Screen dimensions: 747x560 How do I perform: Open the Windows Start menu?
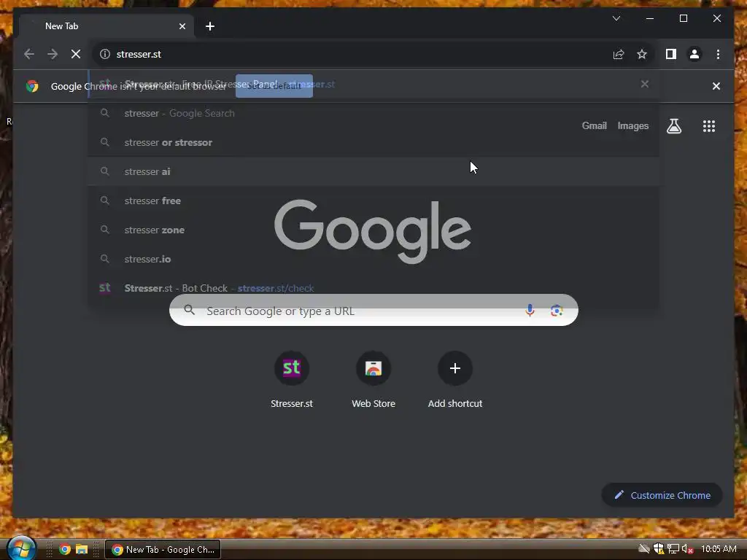click(21, 549)
